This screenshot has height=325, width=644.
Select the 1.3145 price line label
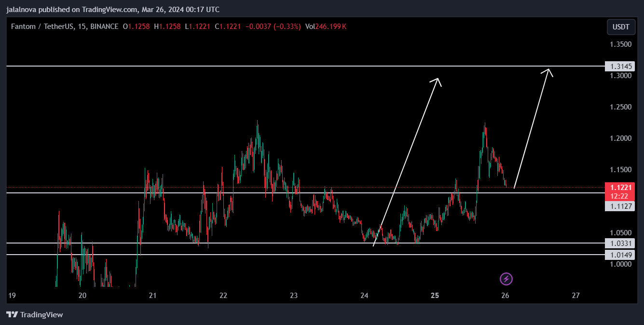pyautogui.click(x=620, y=67)
